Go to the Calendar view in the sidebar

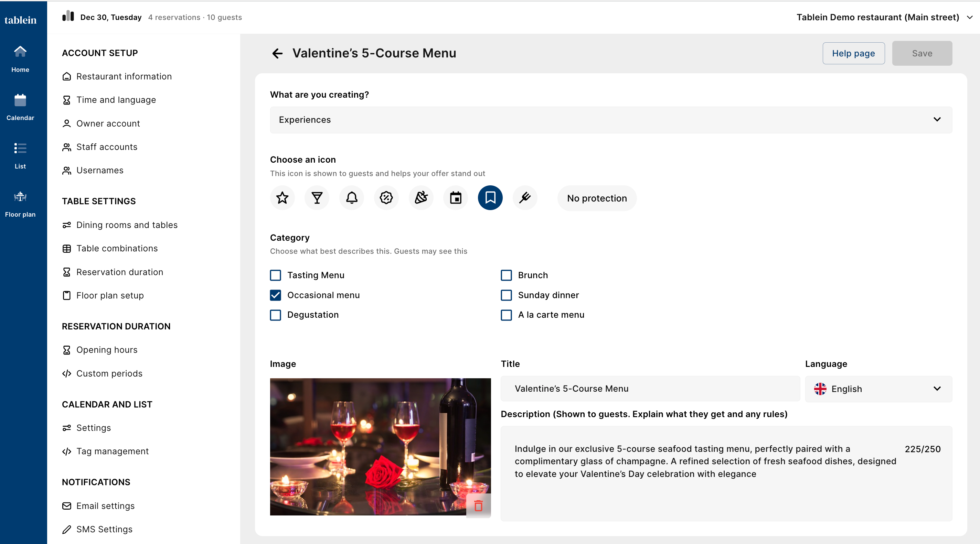coord(20,107)
